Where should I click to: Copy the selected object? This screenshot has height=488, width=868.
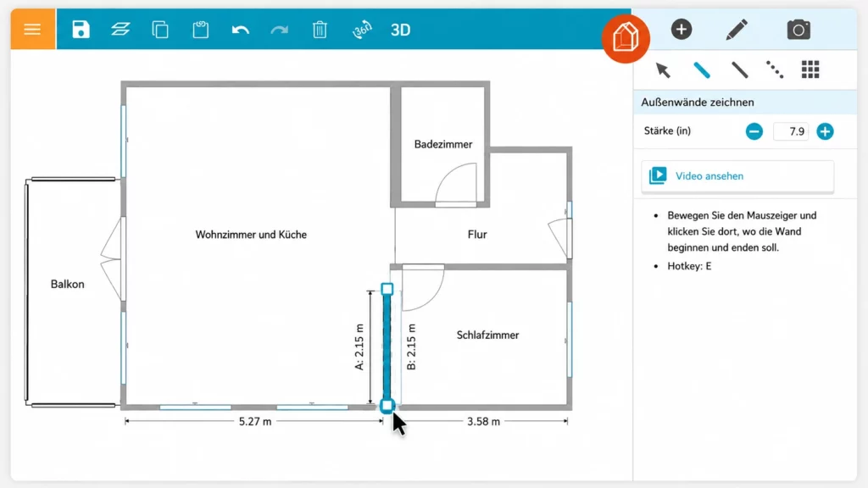[160, 30]
